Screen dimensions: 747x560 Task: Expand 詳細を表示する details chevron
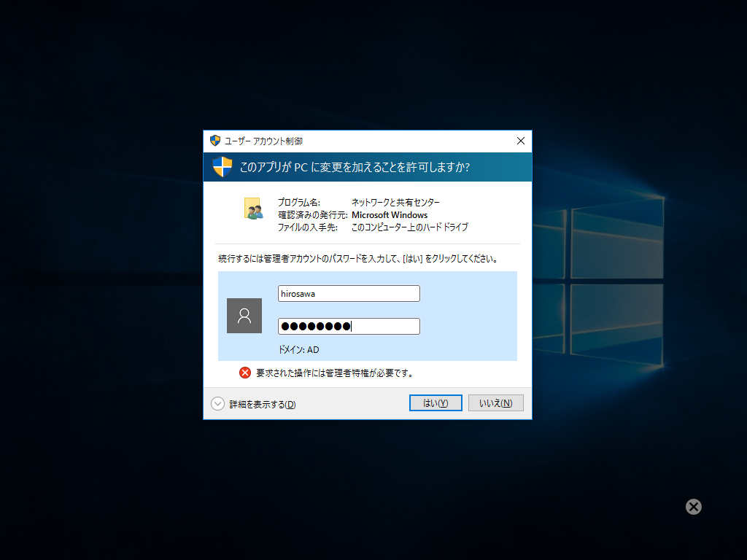tap(217, 404)
